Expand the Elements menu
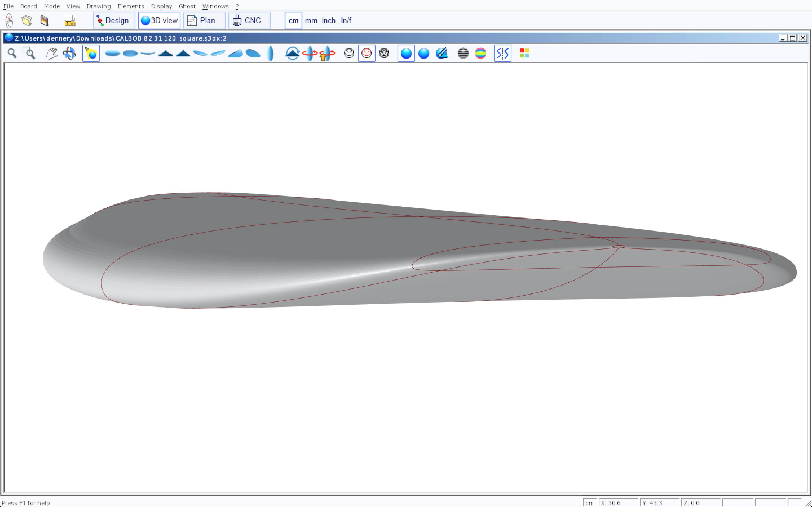This screenshot has height=507, width=812. [131, 6]
